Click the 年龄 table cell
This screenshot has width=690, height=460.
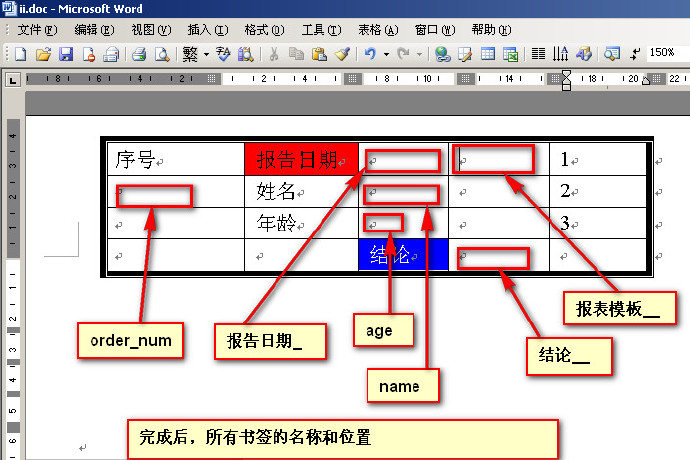point(301,223)
